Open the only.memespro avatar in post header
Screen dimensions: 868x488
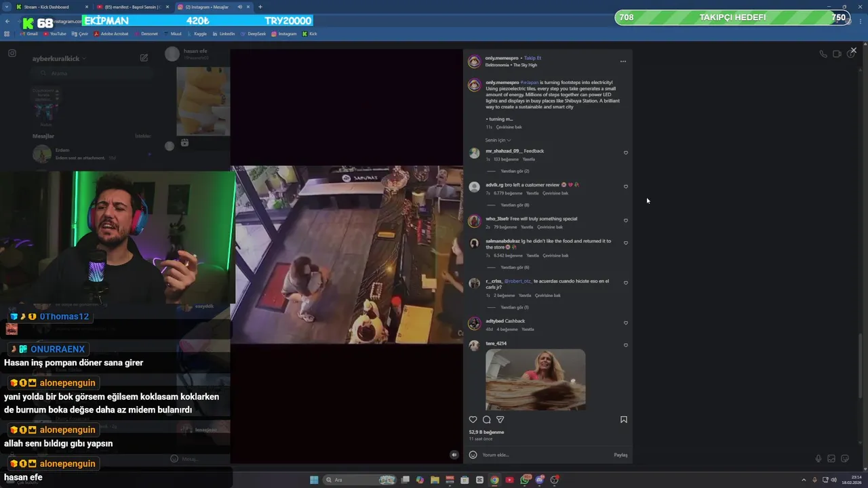point(474,62)
